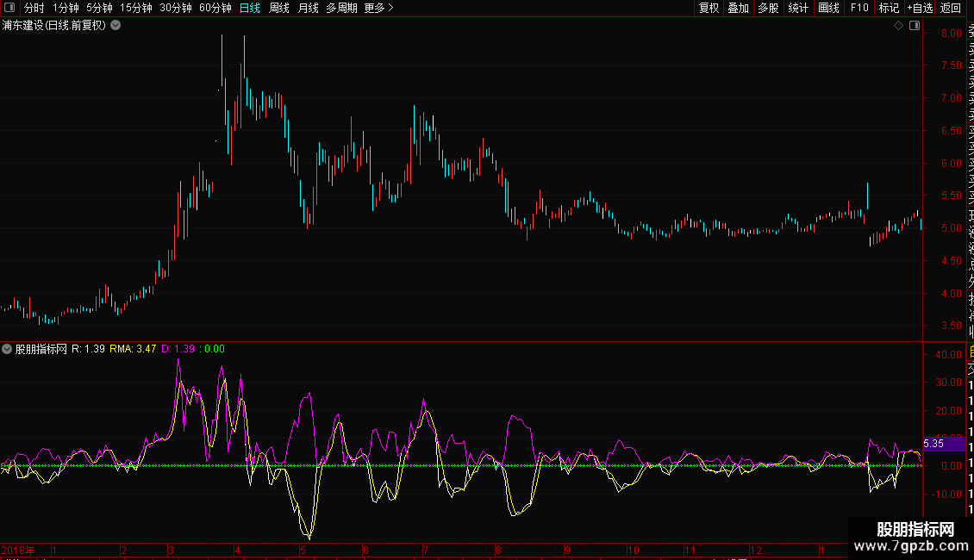Click the D: 1.39 indicator value
Screen dimensions: 974x560
click(x=178, y=349)
